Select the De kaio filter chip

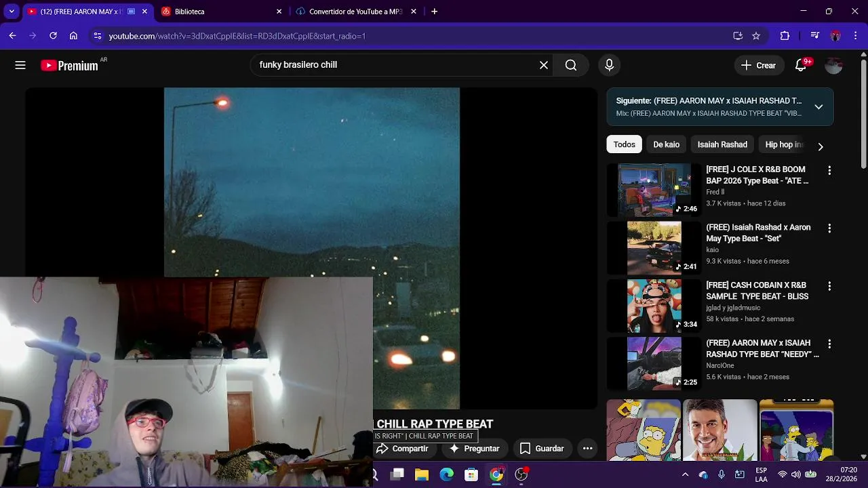tap(666, 144)
